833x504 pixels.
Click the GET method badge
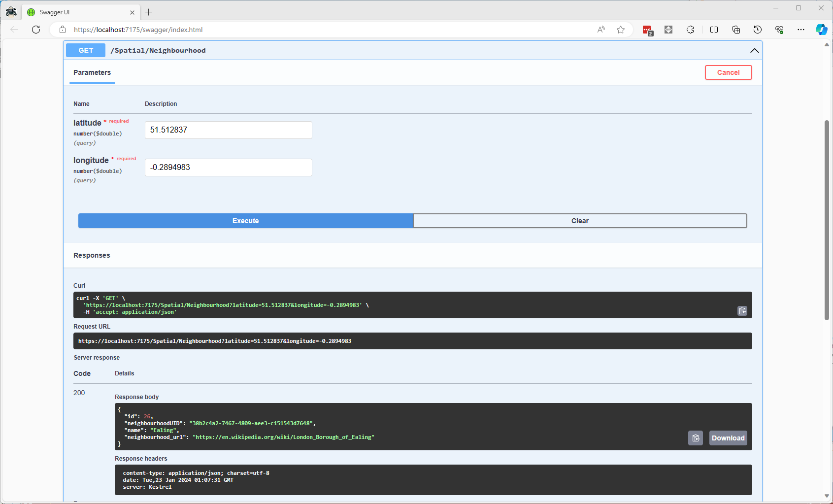click(x=86, y=50)
